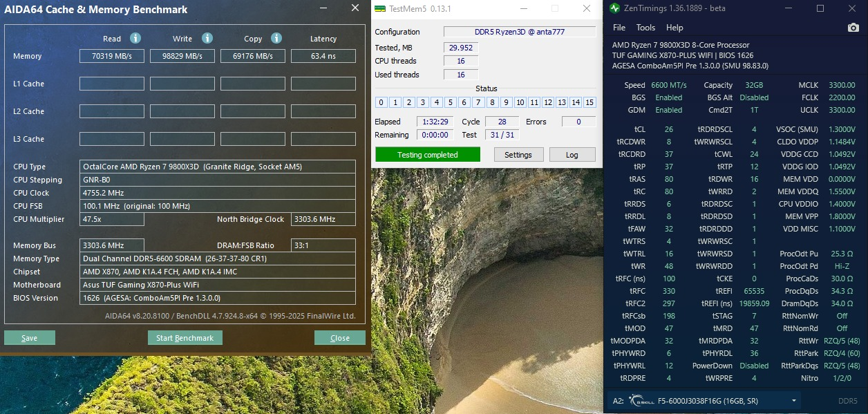Click the Testing completed progress bar
This screenshot has height=414, width=868.
428,155
